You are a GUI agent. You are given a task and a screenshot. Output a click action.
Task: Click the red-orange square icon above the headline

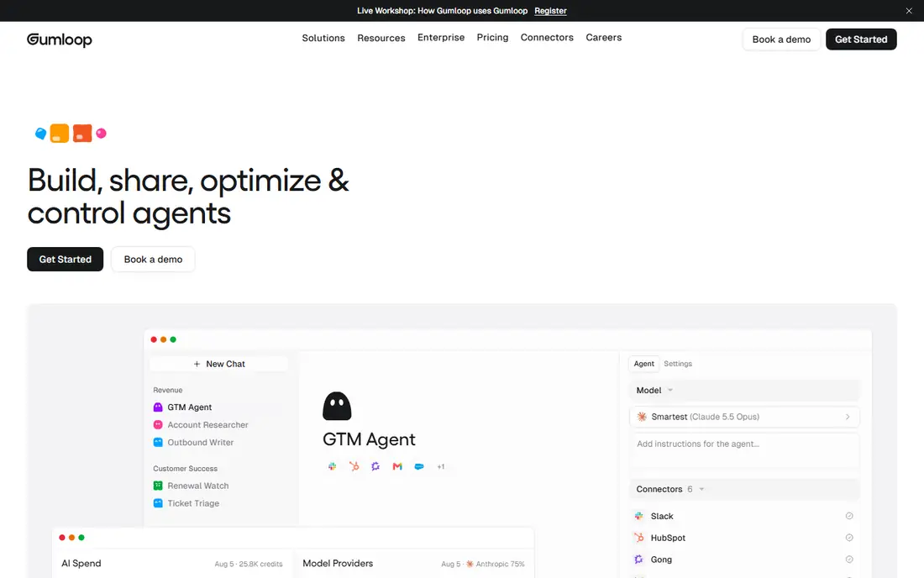82,133
